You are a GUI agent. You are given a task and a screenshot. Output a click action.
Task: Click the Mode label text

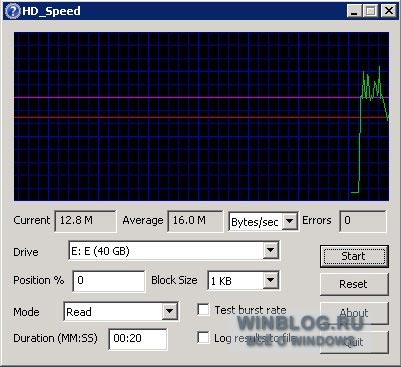pyautogui.click(x=26, y=312)
